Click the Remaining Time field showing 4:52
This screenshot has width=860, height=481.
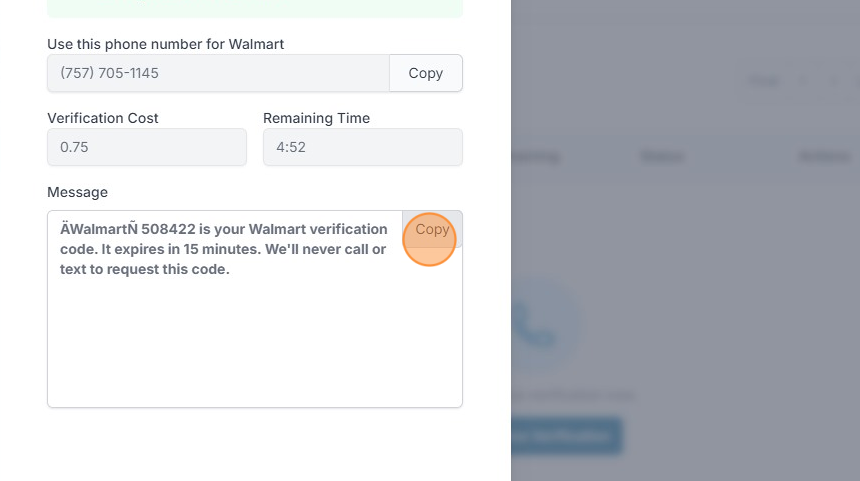pyautogui.click(x=362, y=147)
